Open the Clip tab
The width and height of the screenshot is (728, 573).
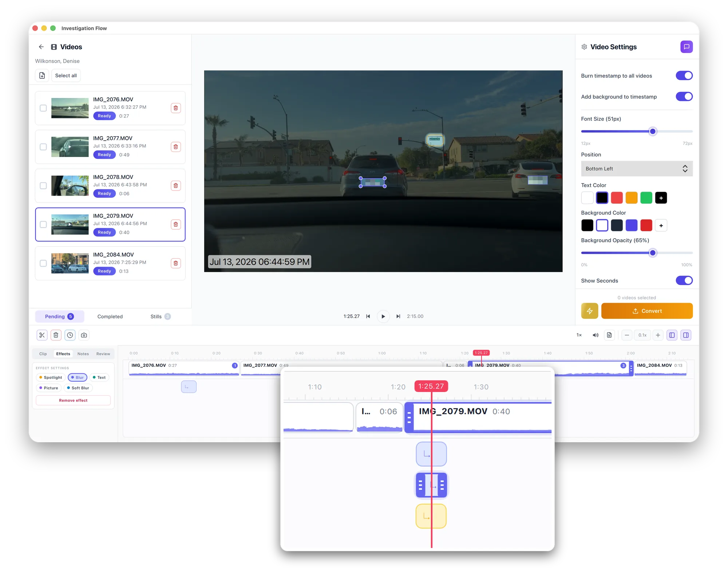click(43, 354)
